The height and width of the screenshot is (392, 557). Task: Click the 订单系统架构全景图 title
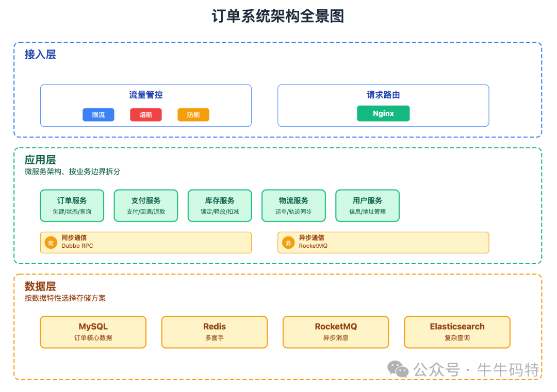[278, 16]
